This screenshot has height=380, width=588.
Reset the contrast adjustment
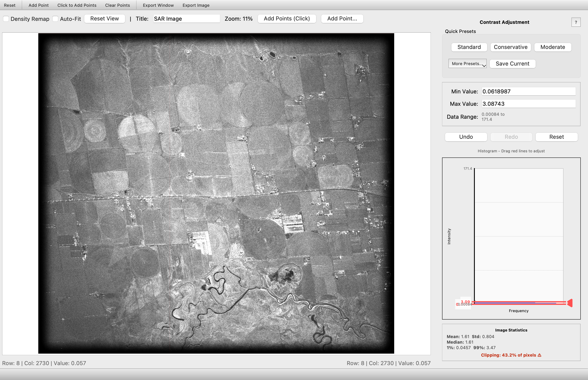pos(557,137)
